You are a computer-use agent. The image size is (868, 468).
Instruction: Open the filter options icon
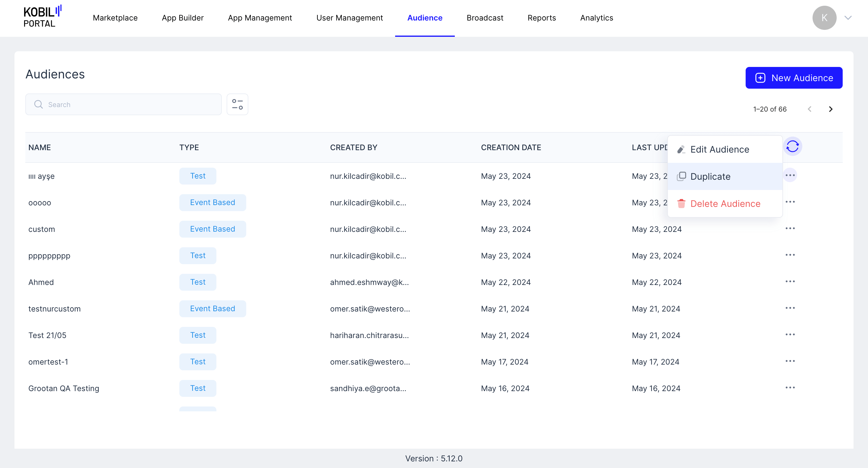237,105
